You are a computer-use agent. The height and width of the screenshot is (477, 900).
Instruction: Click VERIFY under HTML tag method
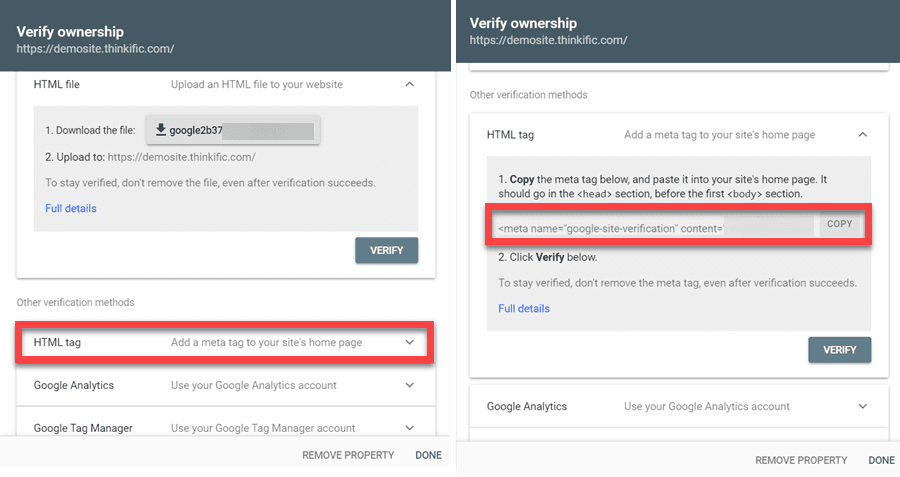pos(839,350)
